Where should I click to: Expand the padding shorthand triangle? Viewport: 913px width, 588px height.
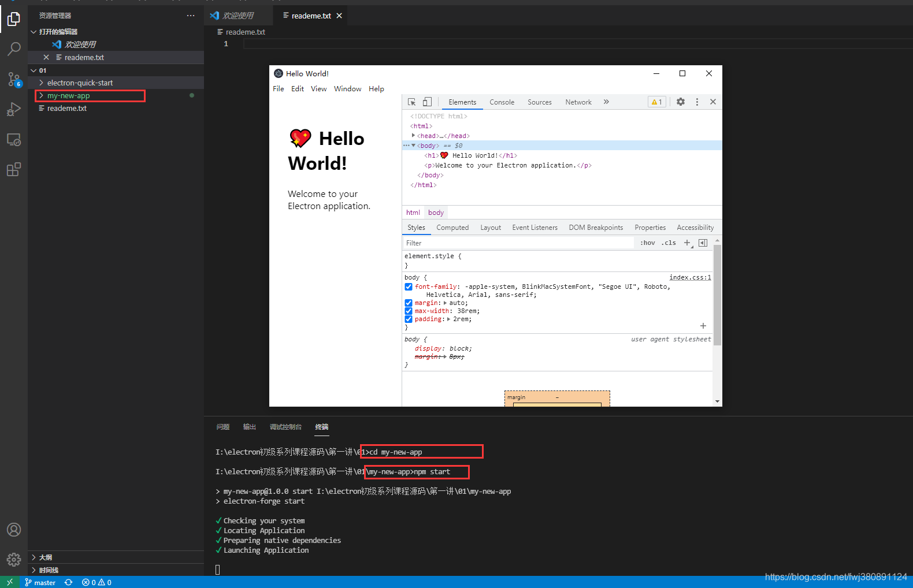(448, 319)
